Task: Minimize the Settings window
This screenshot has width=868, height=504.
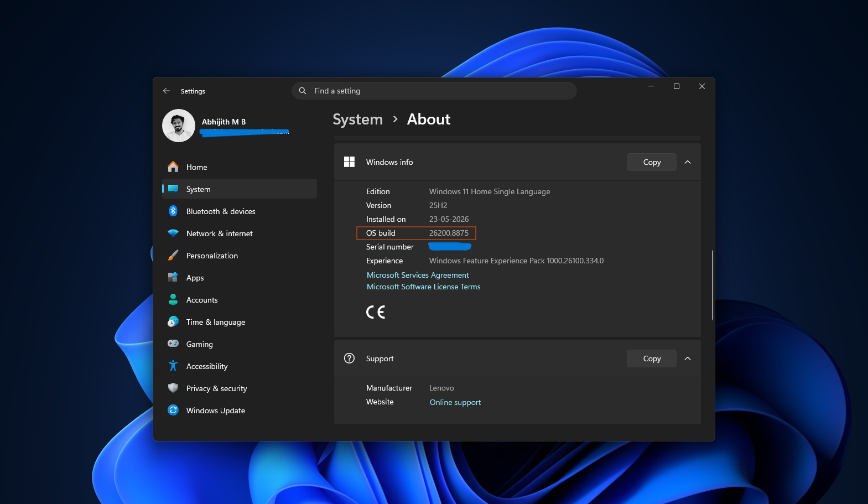Action: [651, 86]
